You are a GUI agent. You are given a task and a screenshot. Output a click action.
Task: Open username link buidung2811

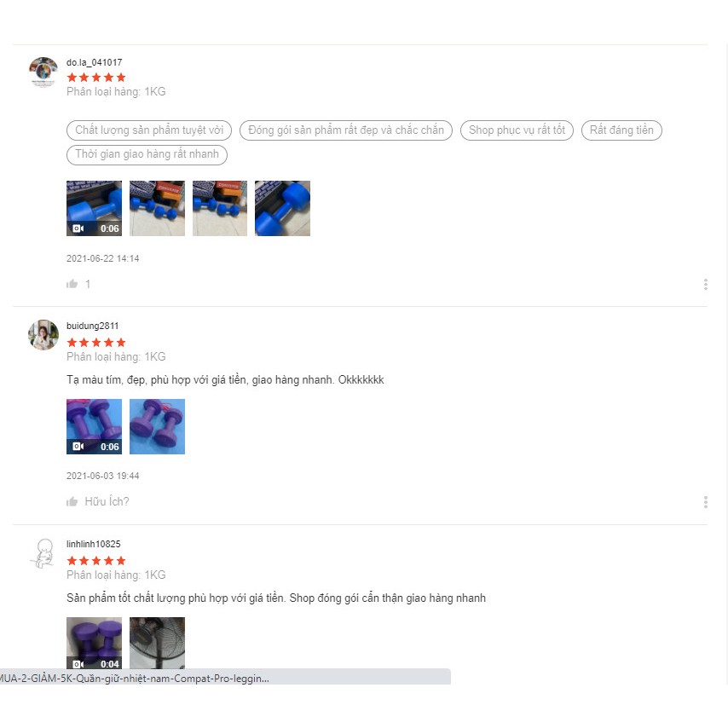tap(92, 326)
